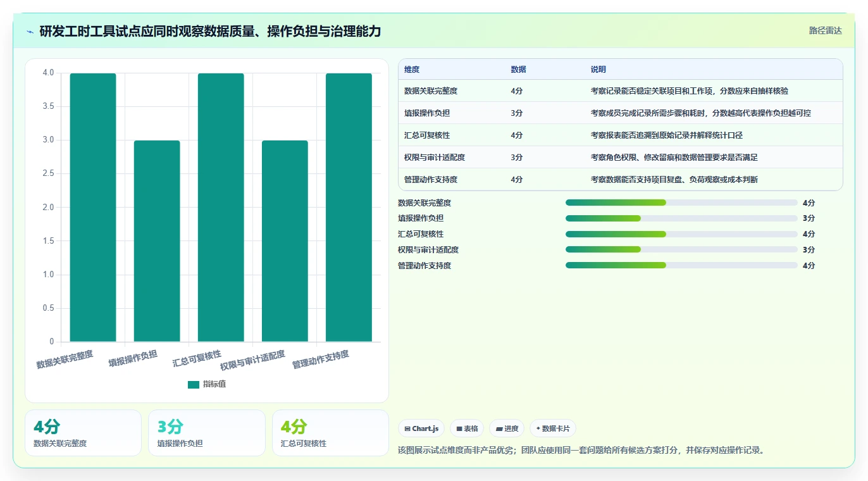Click 3分 value beside 填报操作负担 progress bar
This screenshot has width=868, height=481.
tap(809, 218)
